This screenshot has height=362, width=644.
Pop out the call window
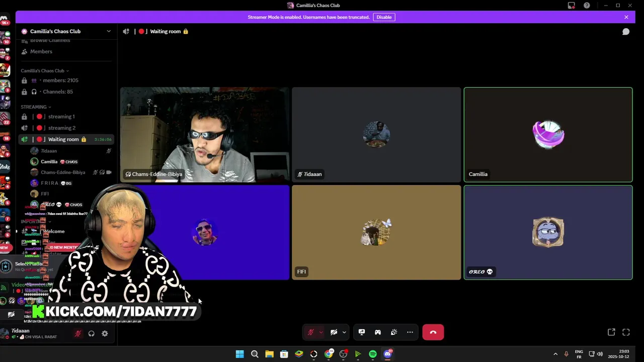point(611,332)
